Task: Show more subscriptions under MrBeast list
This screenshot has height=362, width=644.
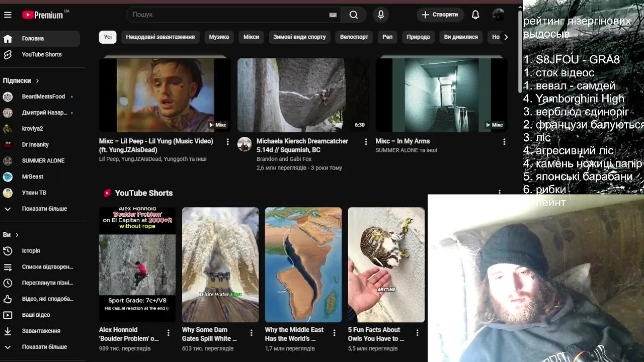Action: (40, 209)
